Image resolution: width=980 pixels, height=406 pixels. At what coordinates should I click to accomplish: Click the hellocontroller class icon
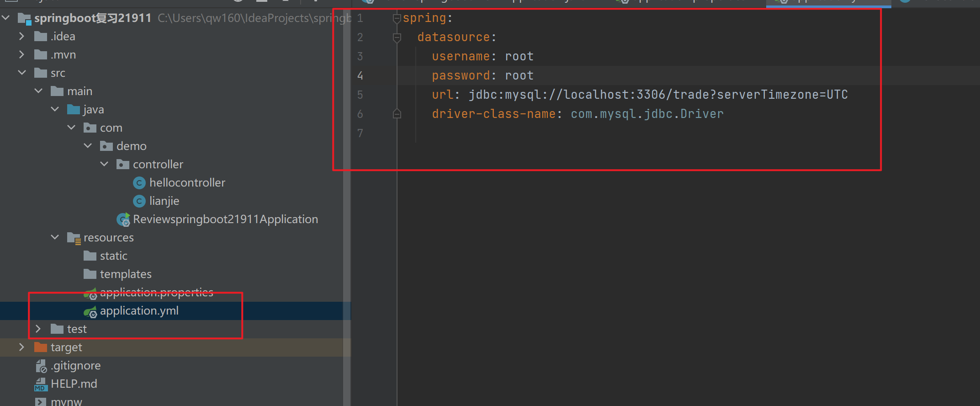click(x=139, y=183)
